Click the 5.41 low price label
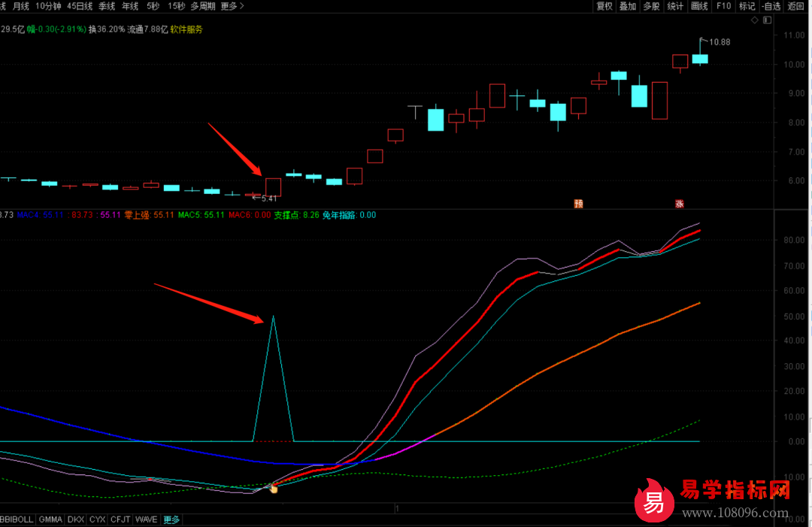 click(269, 198)
